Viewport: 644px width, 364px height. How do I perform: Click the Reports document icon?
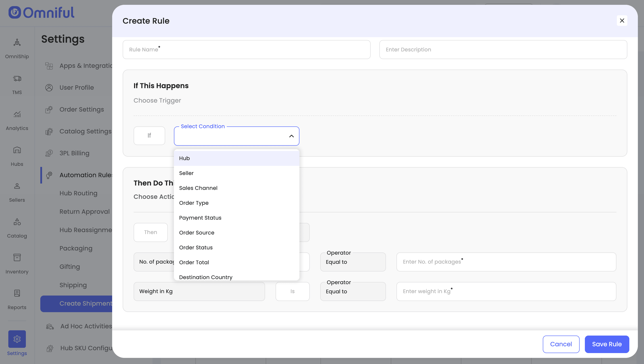[17, 293]
